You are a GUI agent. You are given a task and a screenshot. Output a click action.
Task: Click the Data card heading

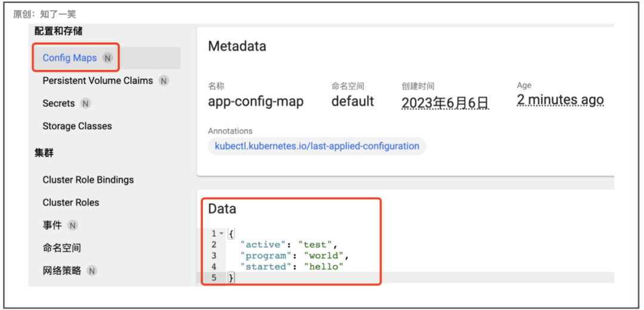pos(222,209)
